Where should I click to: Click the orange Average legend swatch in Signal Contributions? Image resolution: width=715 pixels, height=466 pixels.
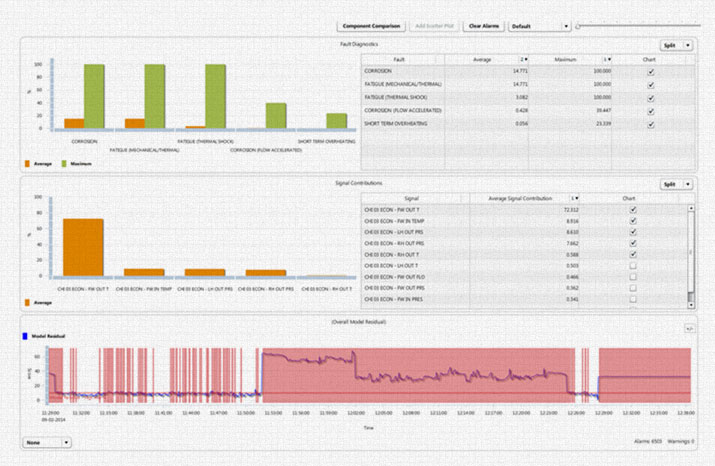(27, 302)
